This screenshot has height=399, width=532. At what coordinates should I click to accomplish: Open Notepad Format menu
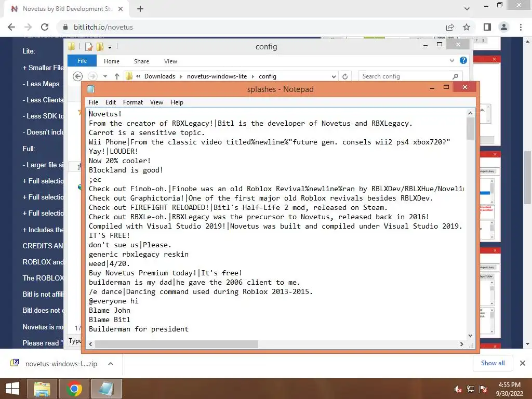pos(132,102)
